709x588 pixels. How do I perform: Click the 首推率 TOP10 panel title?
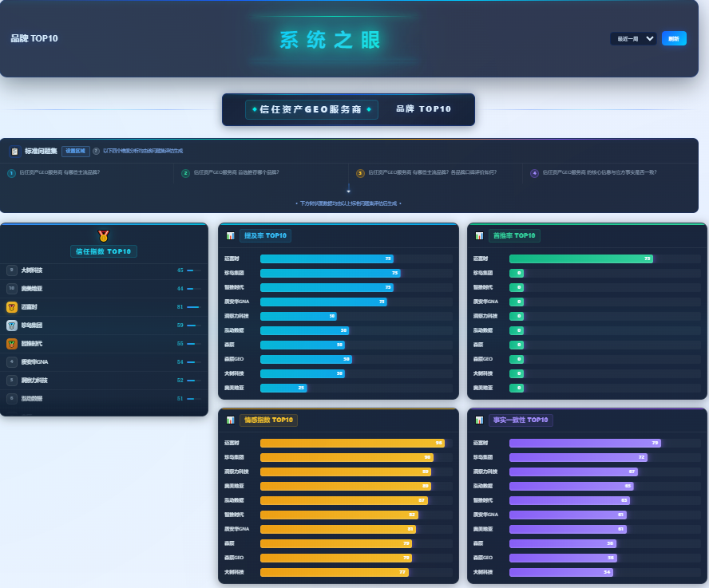point(514,235)
